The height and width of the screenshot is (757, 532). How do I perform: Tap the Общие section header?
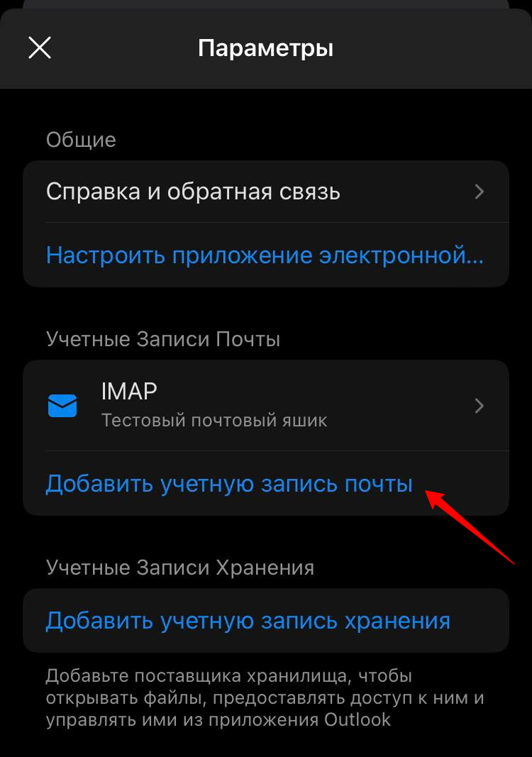81,140
